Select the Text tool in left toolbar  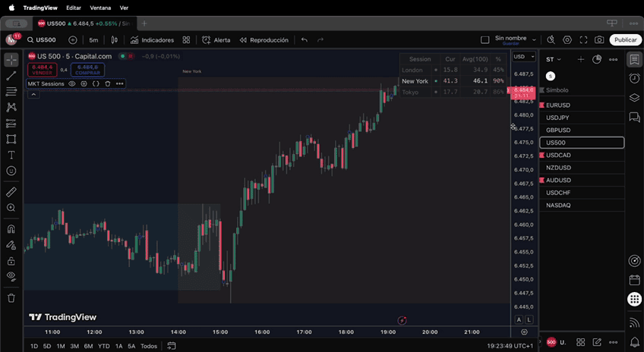click(x=11, y=155)
